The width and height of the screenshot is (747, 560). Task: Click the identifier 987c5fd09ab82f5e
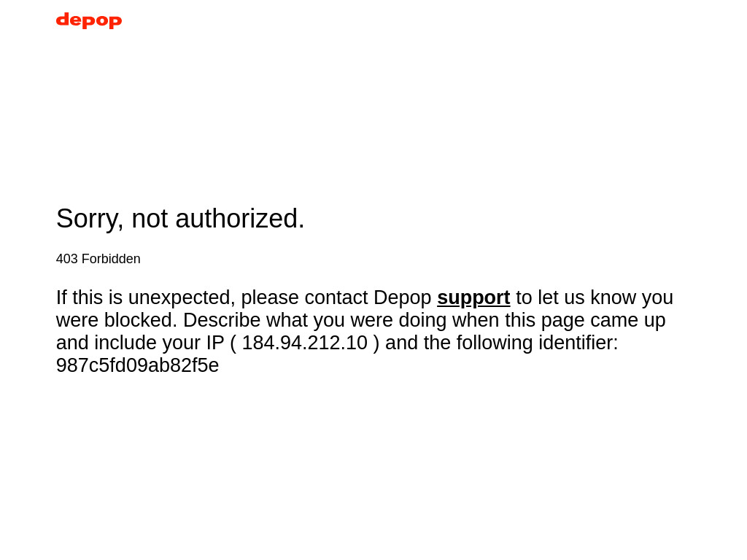[137, 365]
